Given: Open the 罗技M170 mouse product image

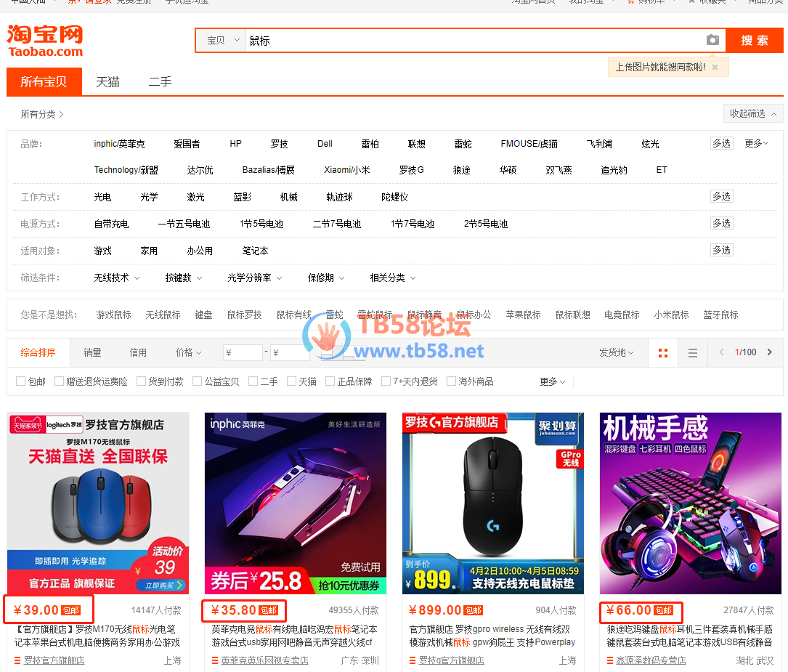Looking at the screenshot, I should tap(98, 503).
